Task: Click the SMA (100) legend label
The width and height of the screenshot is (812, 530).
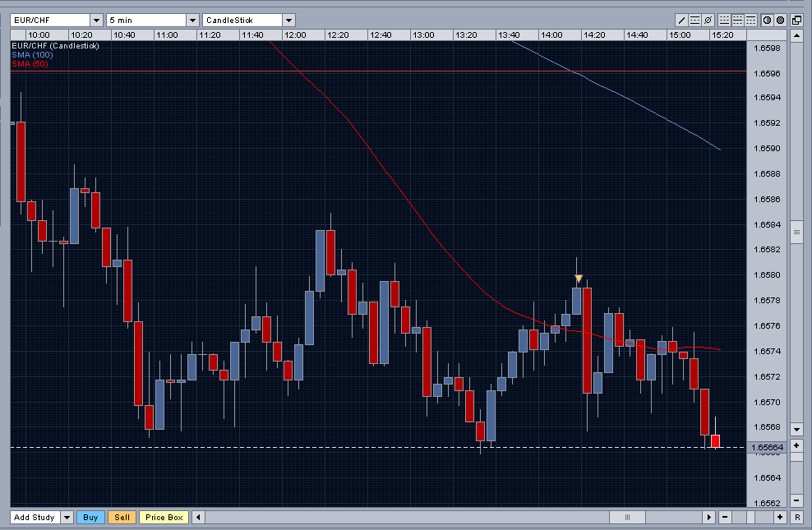Action: coord(32,55)
